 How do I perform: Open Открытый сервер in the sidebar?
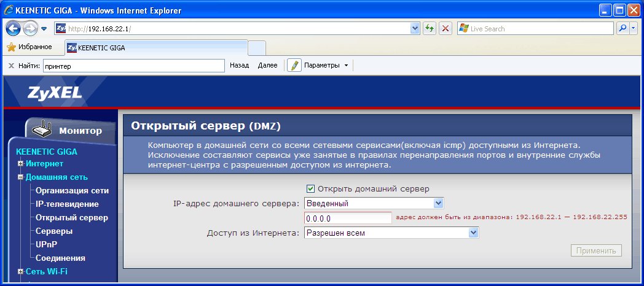click(x=72, y=218)
